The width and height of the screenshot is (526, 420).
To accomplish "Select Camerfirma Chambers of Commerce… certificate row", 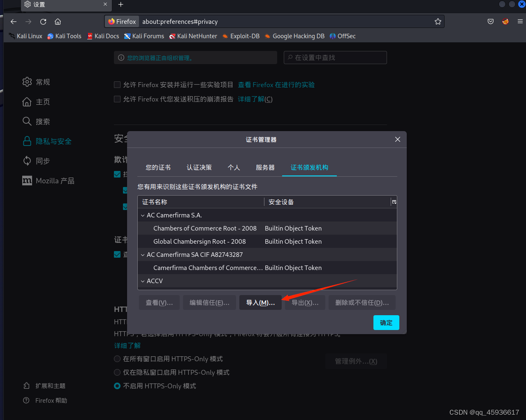I will click(x=267, y=268).
